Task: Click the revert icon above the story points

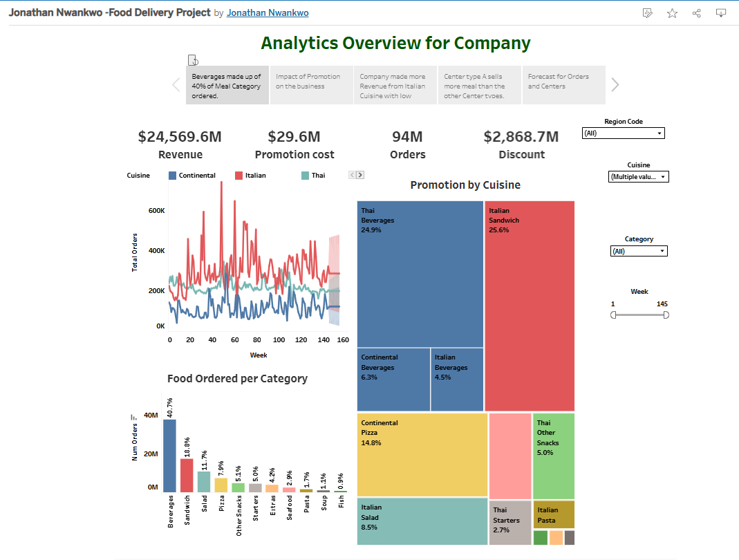Action: pos(192,60)
